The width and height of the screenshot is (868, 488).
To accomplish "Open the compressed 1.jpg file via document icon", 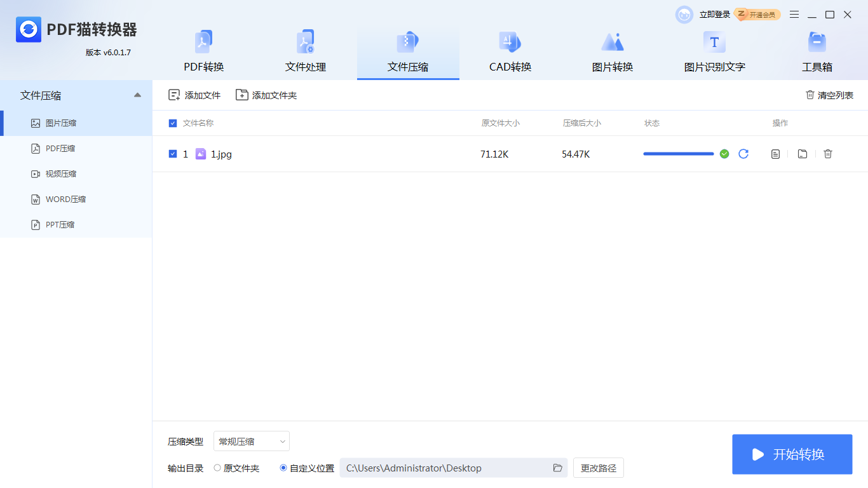I will point(775,154).
